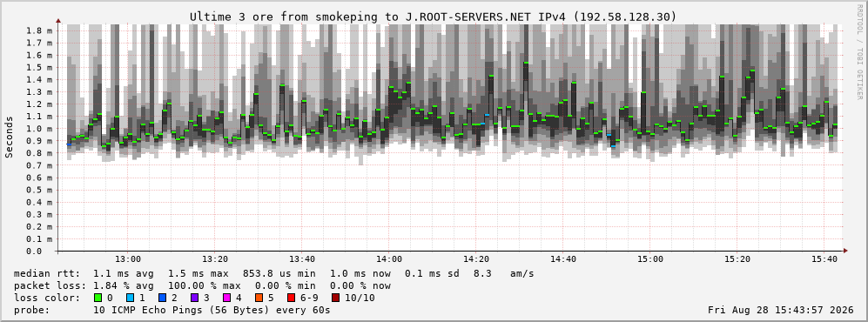This screenshot has width=868, height=322.
Task: Click the green loss color 0 swatch
Action: 98,298
